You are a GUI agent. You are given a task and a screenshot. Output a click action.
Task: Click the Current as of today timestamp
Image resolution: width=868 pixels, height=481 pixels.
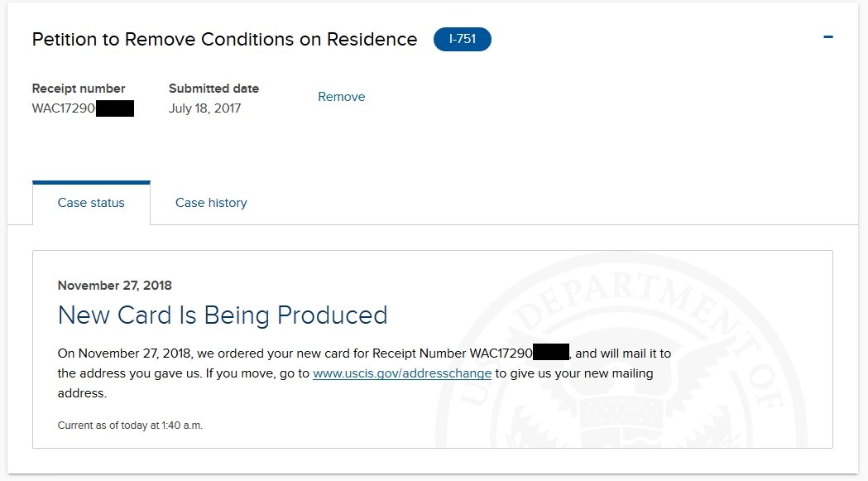(x=130, y=426)
